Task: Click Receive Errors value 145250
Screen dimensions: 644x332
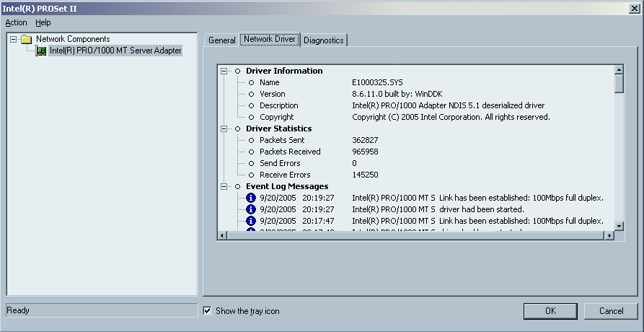Action: [x=365, y=175]
